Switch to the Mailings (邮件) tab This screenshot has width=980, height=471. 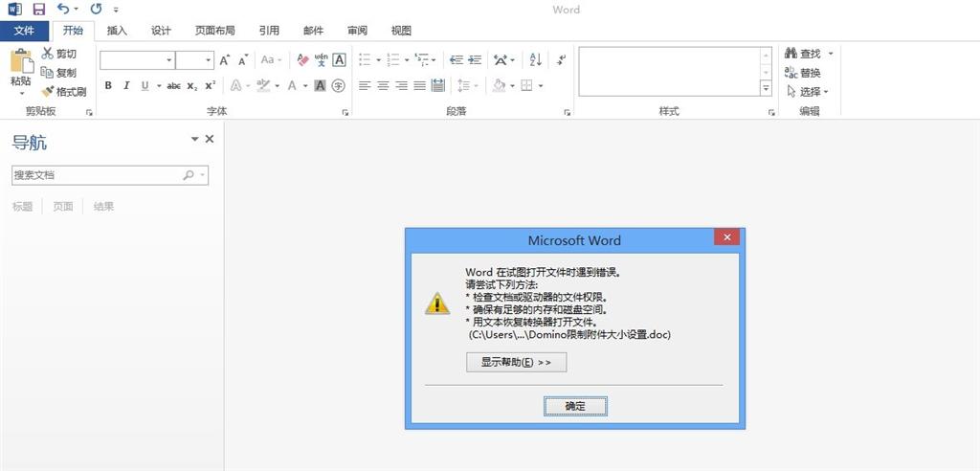pos(314,31)
